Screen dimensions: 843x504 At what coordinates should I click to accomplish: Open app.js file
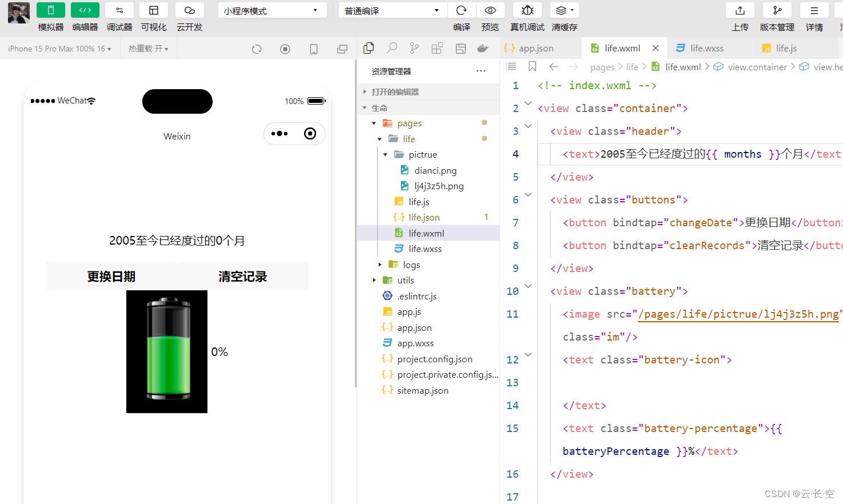coord(429,311)
